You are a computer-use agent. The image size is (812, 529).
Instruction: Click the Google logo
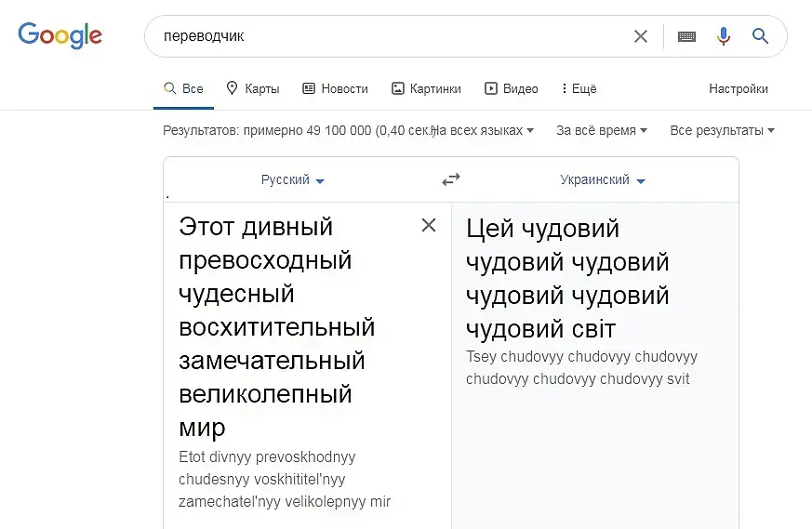tap(60, 35)
